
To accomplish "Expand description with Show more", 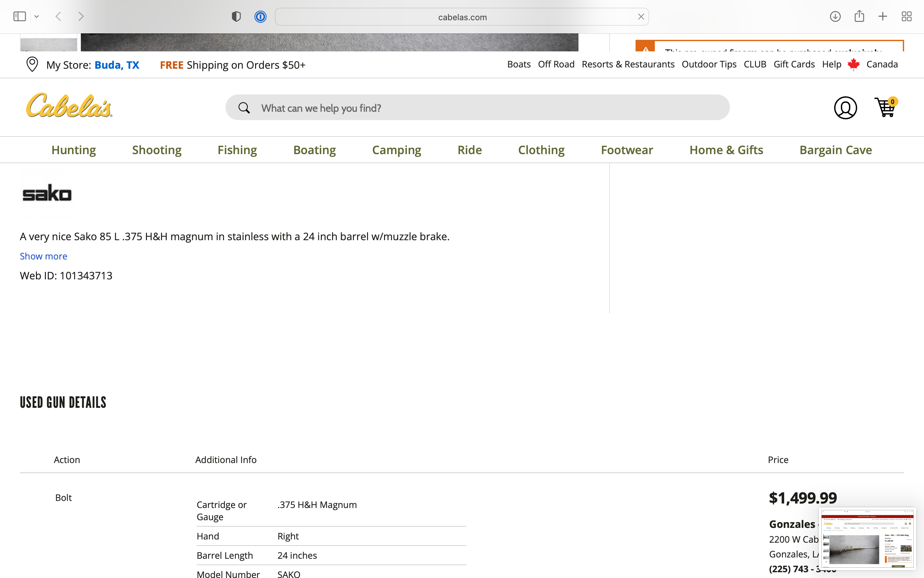I will pos(44,256).
